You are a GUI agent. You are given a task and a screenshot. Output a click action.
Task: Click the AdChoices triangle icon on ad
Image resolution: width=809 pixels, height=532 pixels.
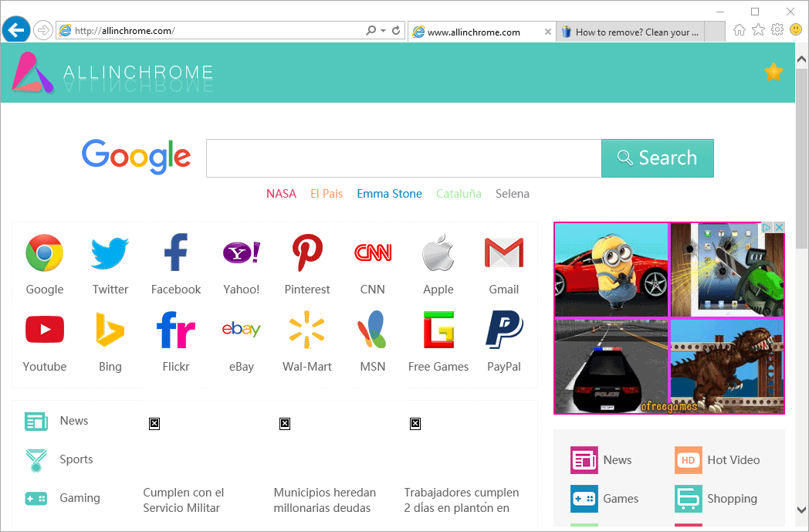(x=767, y=227)
